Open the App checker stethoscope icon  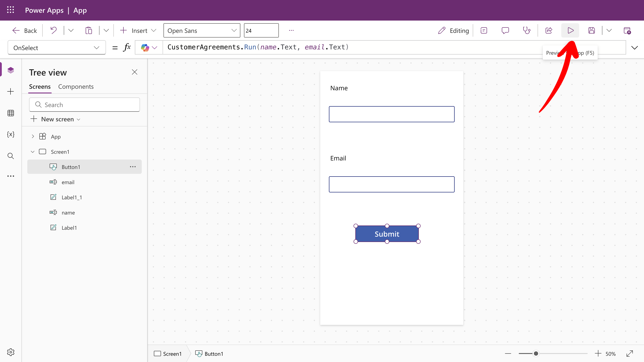(x=527, y=30)
